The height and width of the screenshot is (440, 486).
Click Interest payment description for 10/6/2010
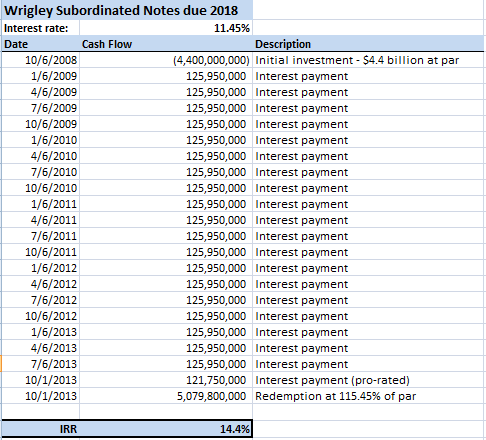click(x=368, y=188)
